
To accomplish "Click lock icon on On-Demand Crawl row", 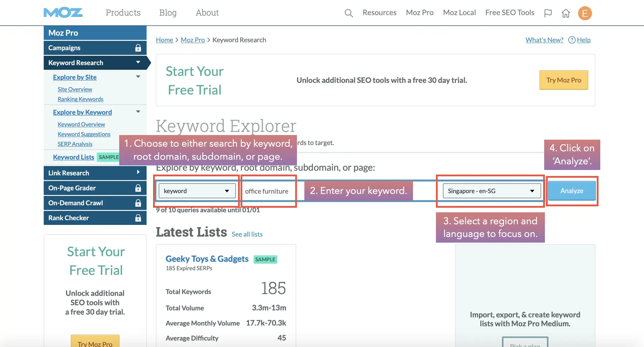I will point(138,203).
